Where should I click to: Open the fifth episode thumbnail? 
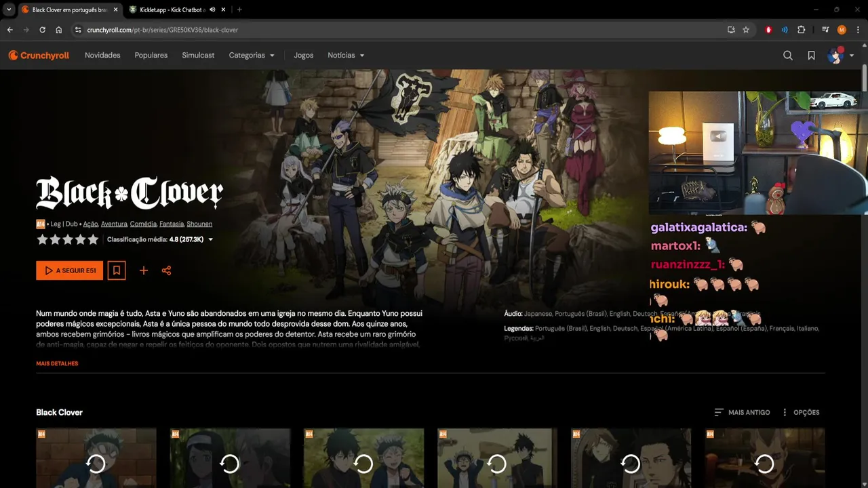click(631, 458)
